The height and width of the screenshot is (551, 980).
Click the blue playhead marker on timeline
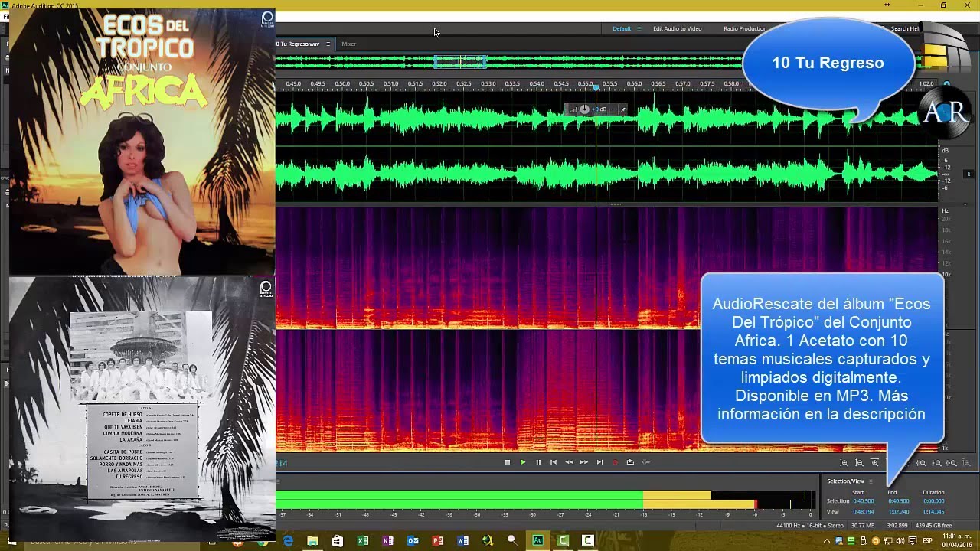pos(596,86)
